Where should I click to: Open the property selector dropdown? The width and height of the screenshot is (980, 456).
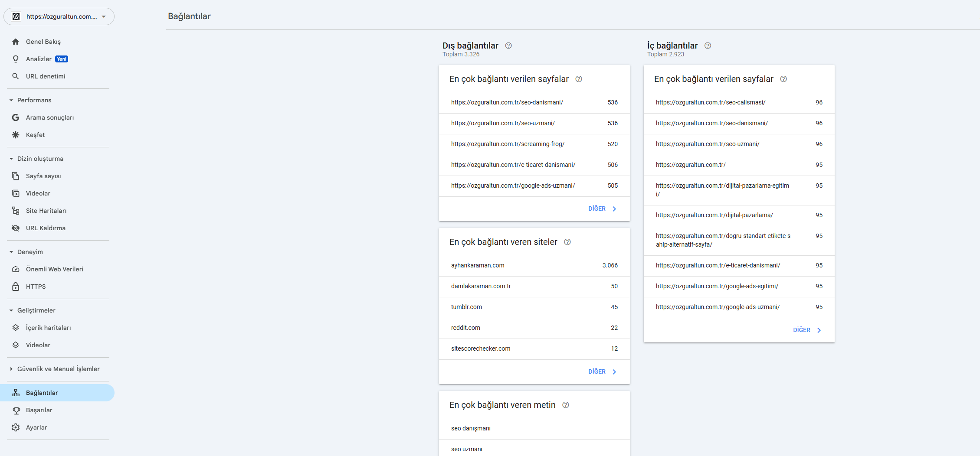(x=59, y=16)
